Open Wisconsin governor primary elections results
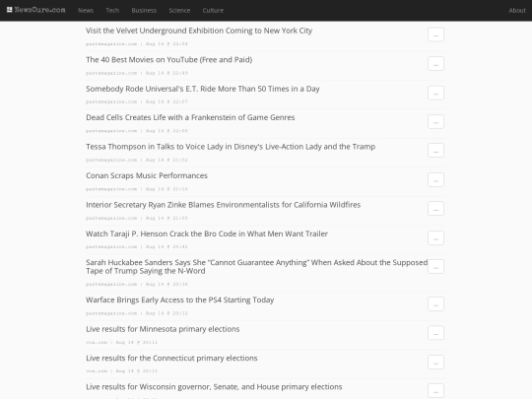This screenshot has height=399, width=532. click(x=214, y=387)
